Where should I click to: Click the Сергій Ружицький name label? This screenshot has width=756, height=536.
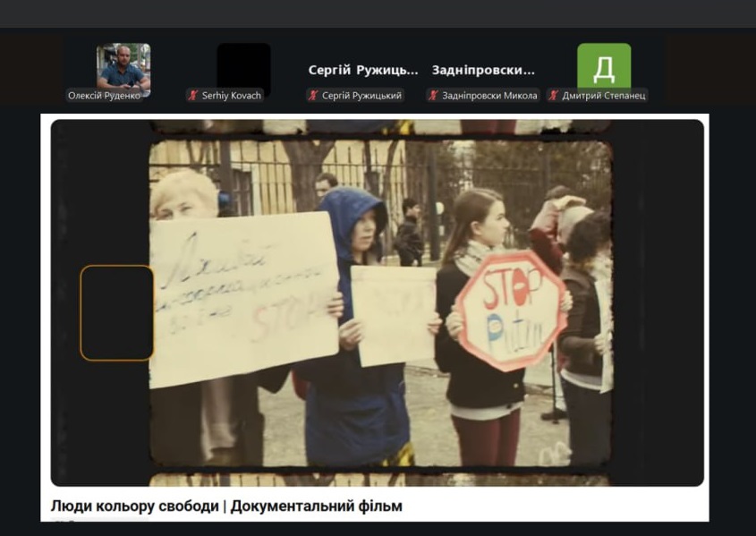point(361,96)
